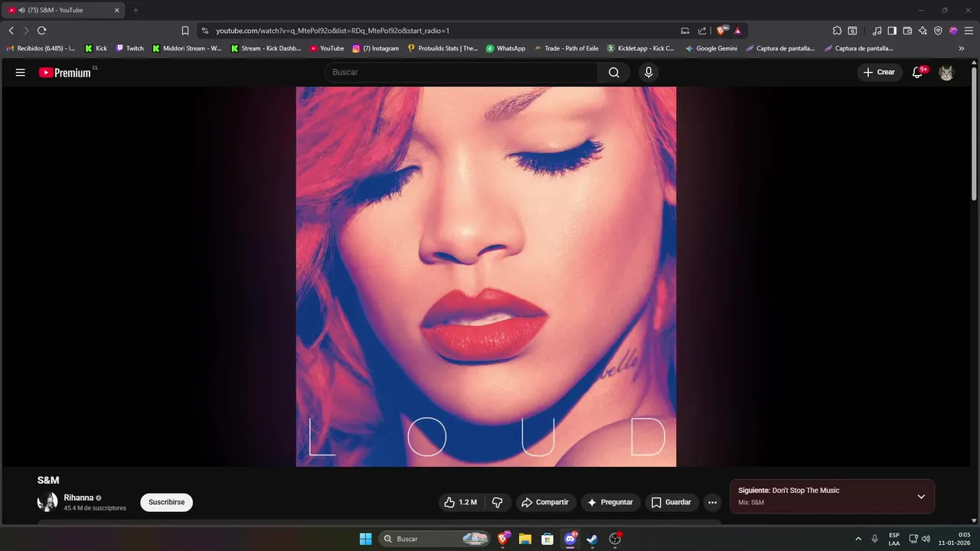Open Microsoft Store from the taskbar
Image resolution: width=980 pixels, height=551 pixels.
[x=547, y=539]
